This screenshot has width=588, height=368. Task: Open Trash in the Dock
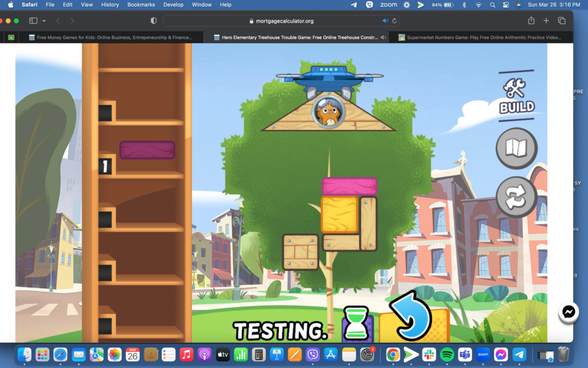coord(563,354)
